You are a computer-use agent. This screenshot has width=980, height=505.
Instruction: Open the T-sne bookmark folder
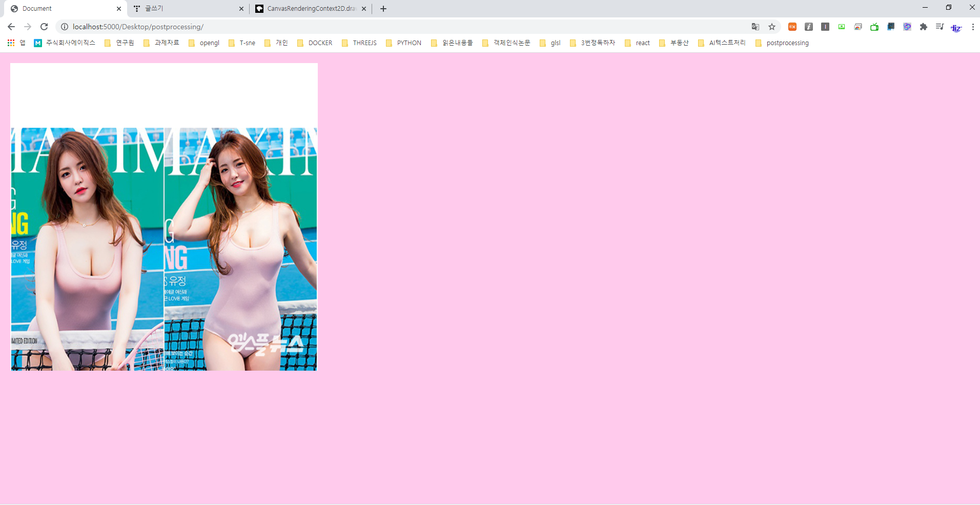(x=242, y=43)
